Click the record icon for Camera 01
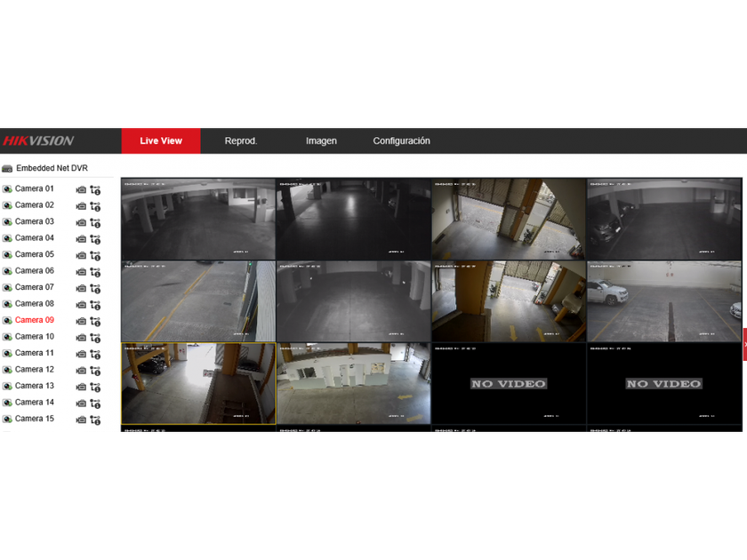 coord(81,189)
